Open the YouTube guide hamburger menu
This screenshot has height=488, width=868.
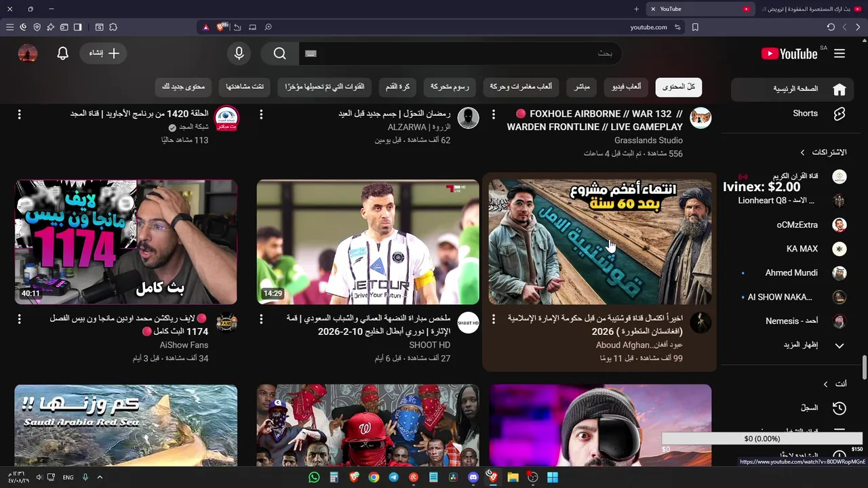point(840,54)
